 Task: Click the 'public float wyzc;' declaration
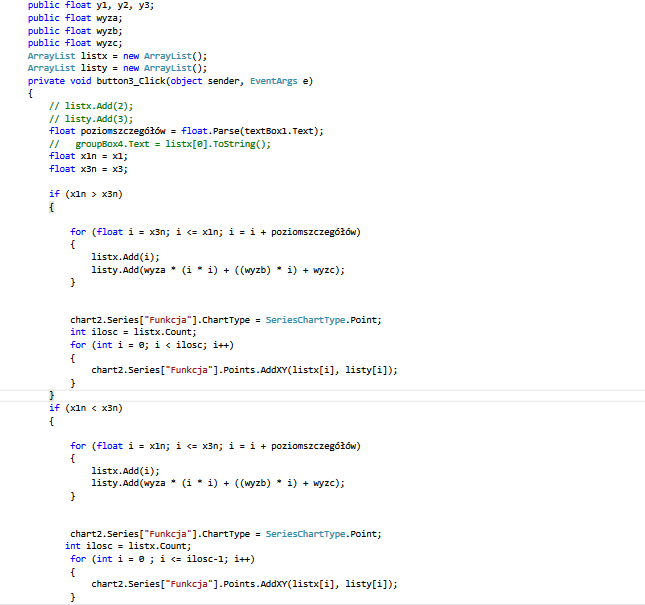click(75, 43)
